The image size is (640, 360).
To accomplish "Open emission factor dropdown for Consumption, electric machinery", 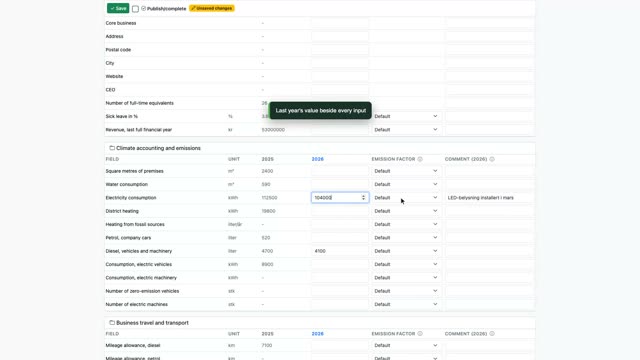I will 406,278.
